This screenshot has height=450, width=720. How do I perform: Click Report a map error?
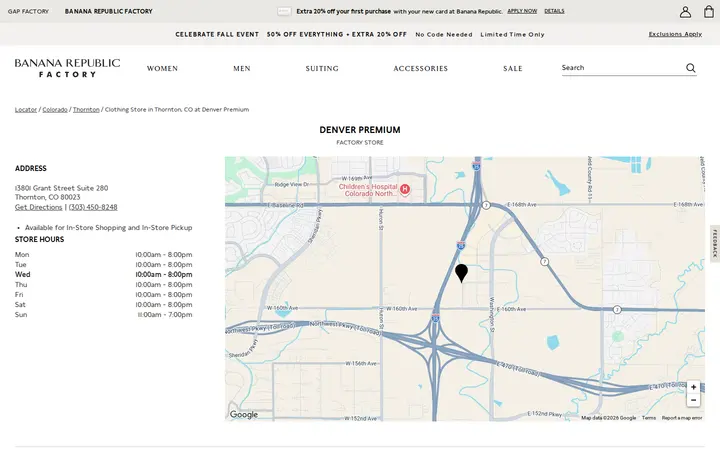681,418
